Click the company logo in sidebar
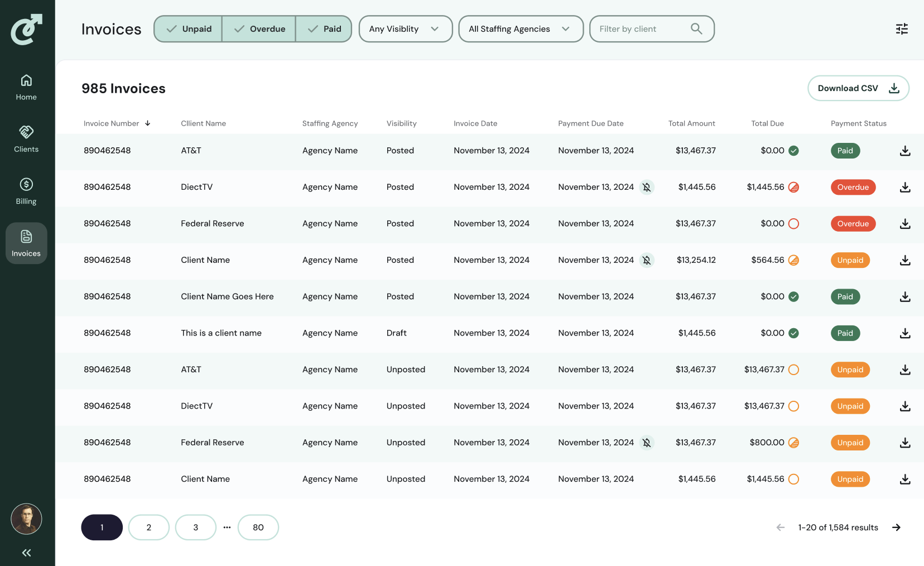The width and height of the screenshot is (924, 566). click(26, 29)
